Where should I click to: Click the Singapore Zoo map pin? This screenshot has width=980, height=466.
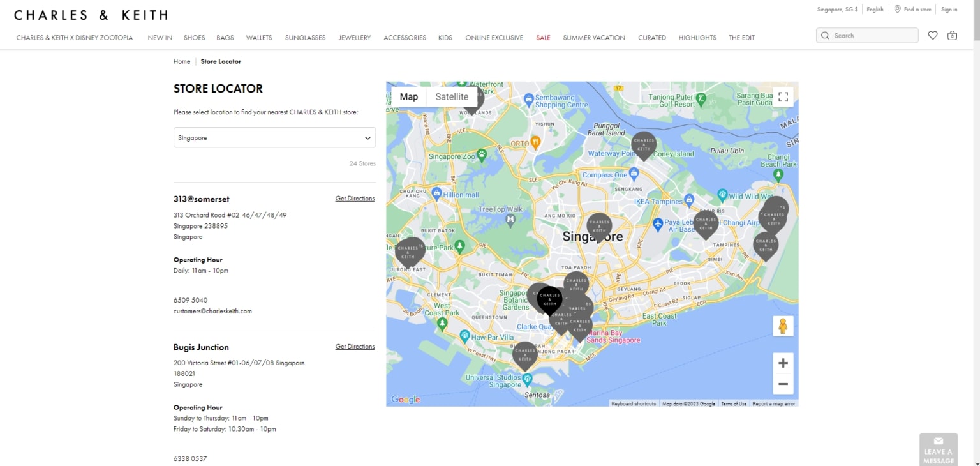click(x=482, y=154)
